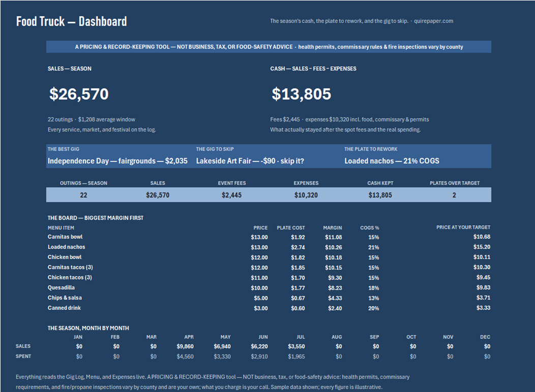This screenshot has width=535, height=392.
Task: Select the $2,445 event fees value in strip
Action: click(x=232, y=195)
